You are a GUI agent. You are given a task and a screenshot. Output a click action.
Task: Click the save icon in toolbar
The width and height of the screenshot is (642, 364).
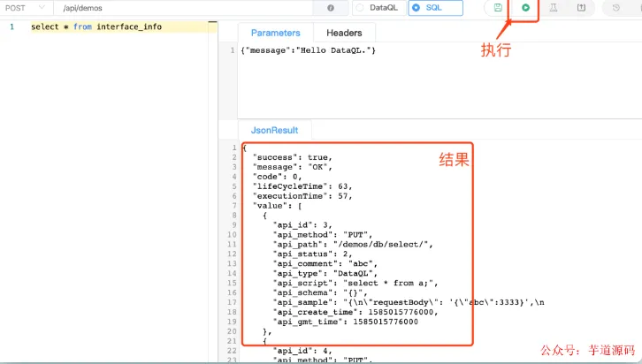(x=498, y=8)
